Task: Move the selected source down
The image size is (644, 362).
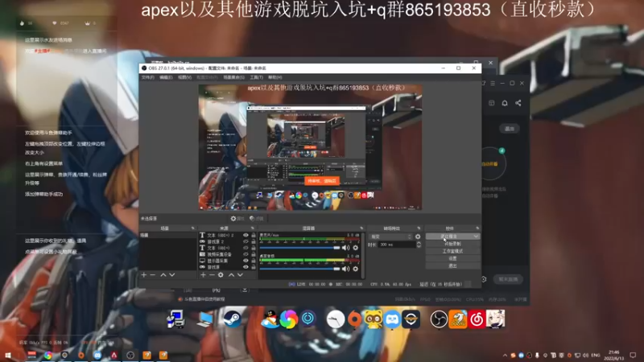Action: point(240,275)
